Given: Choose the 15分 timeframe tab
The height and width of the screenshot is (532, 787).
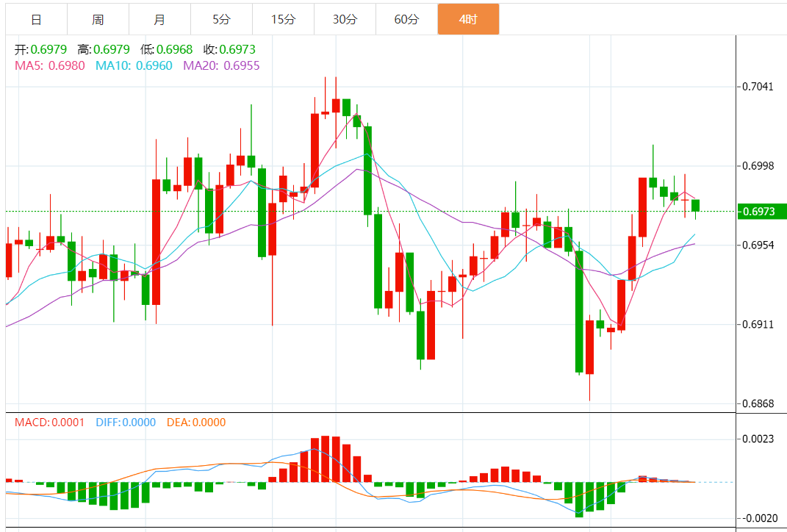Looking at the screenshot, I should (283, 20).
